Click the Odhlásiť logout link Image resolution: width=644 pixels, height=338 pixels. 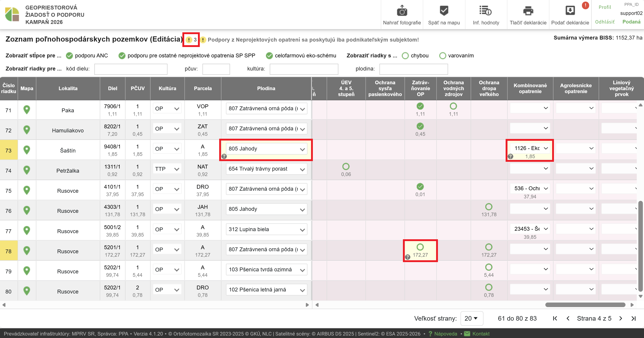coord(604,22)
